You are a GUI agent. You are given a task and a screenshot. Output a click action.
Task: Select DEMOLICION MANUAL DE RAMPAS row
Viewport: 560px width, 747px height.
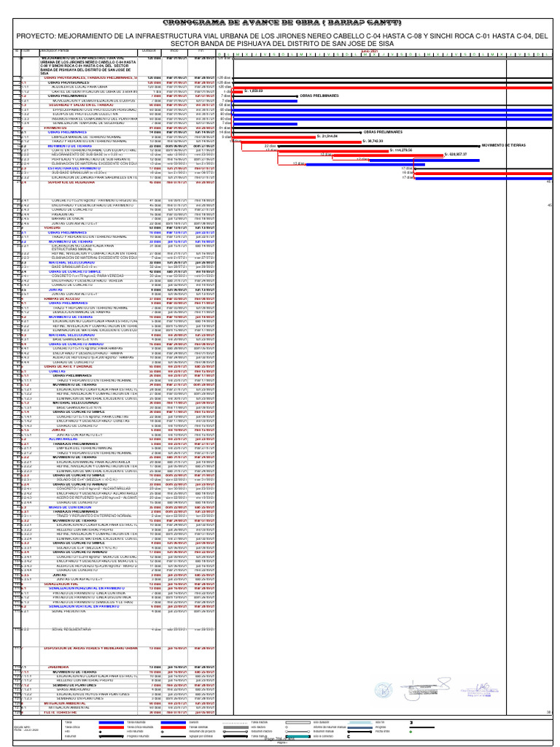[114, 311]
